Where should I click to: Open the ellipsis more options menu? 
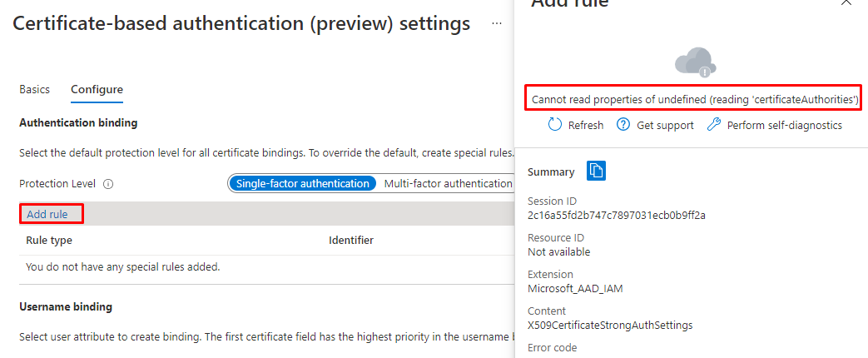pos(497,23)
